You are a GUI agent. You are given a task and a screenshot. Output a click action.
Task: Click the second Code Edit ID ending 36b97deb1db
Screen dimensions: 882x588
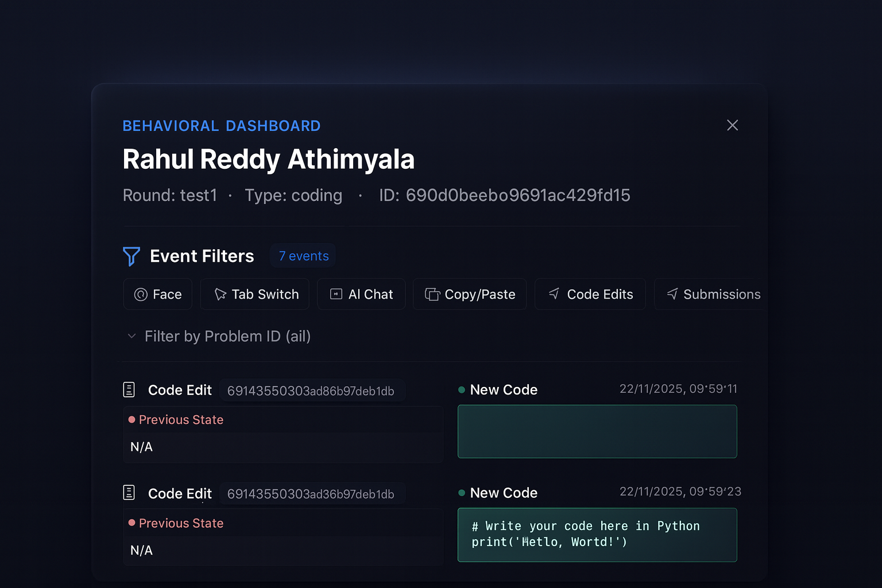pos(311,494)
